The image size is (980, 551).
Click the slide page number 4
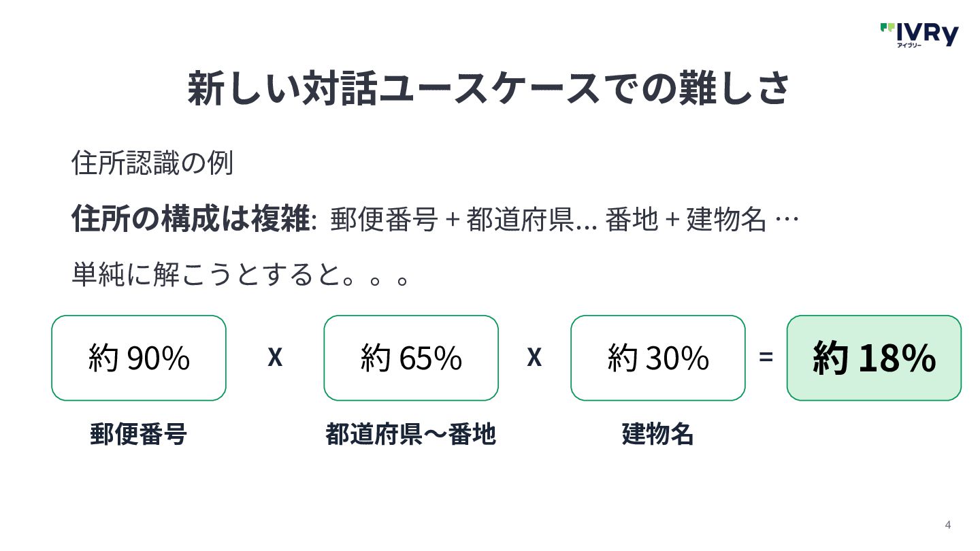pyautogui.click(x=948, y=524)
